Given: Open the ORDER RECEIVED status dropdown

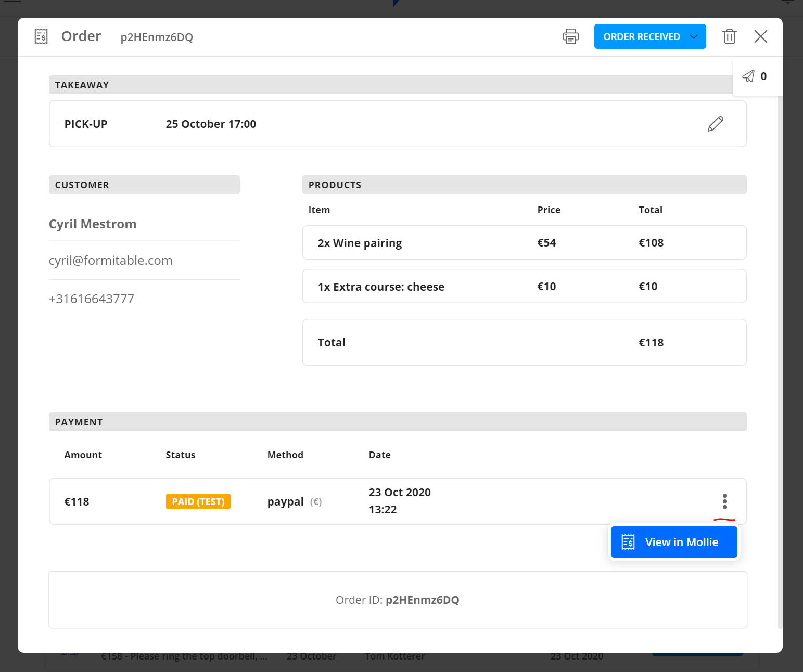Looking at the screenshot, I should [x=650, y=36].
